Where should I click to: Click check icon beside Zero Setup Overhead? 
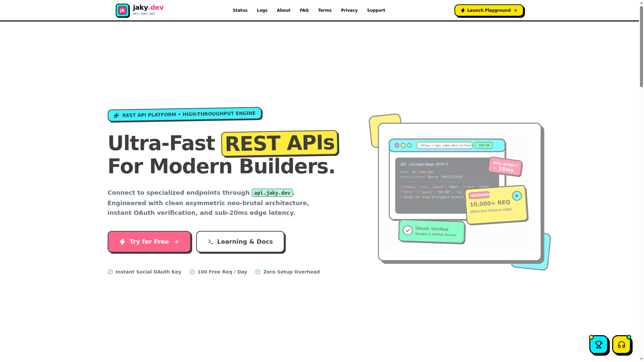point(258,272)
